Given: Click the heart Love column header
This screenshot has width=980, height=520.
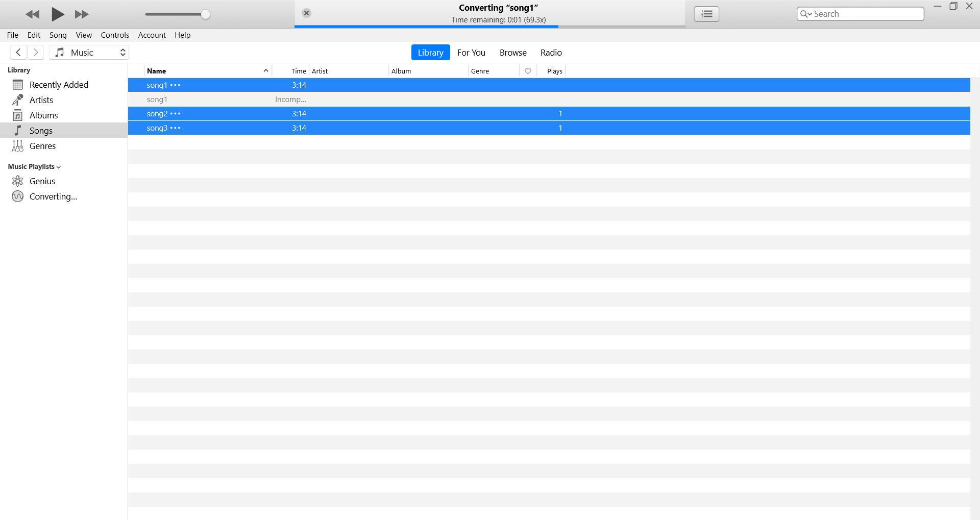Looking at the screenshot, I should 528,71.
